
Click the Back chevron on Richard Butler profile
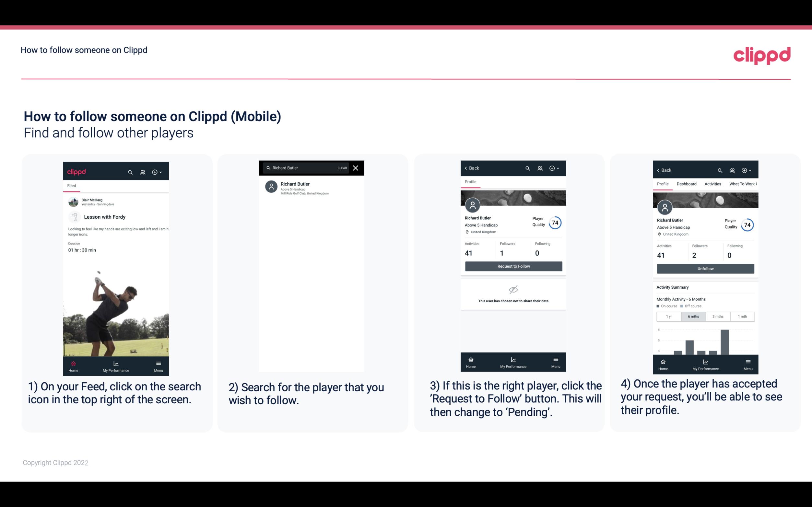[467, 168]
